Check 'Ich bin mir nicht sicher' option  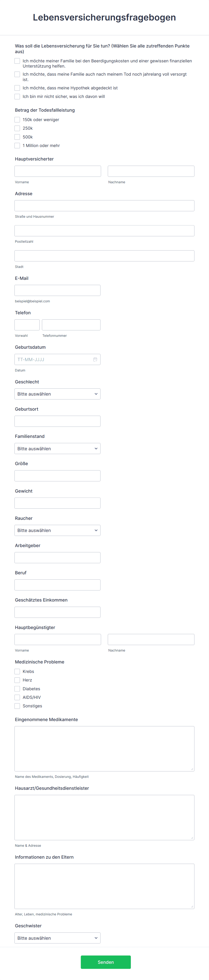coord(17,97)
